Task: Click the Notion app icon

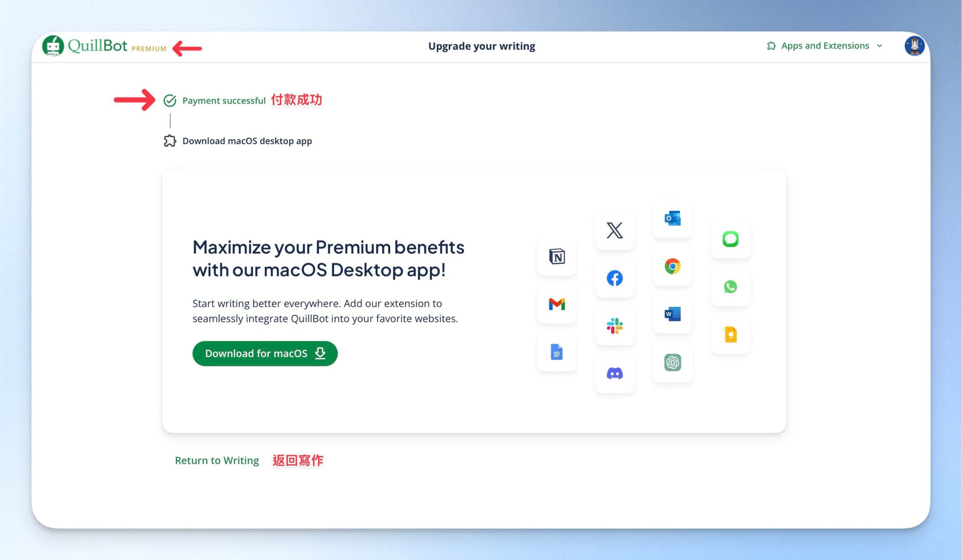Action: (557, 256)
